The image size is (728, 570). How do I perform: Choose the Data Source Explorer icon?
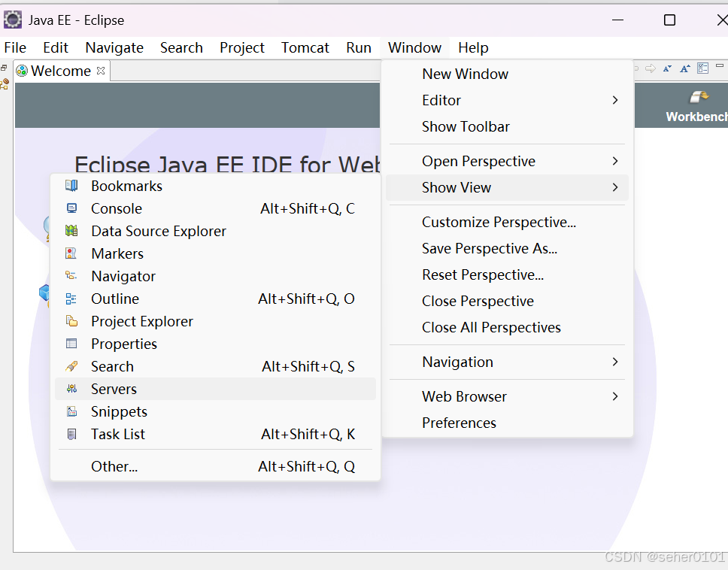(71, 231)
